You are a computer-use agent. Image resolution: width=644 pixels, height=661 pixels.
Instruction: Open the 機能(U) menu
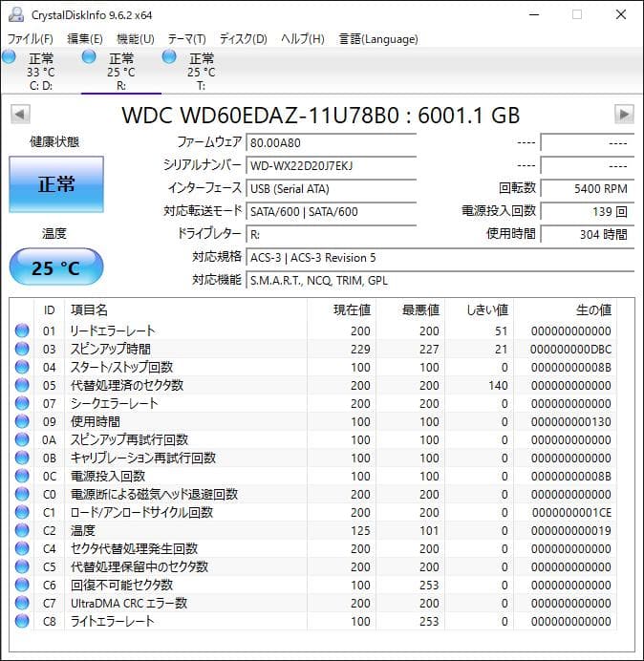[x=136, y=39]
